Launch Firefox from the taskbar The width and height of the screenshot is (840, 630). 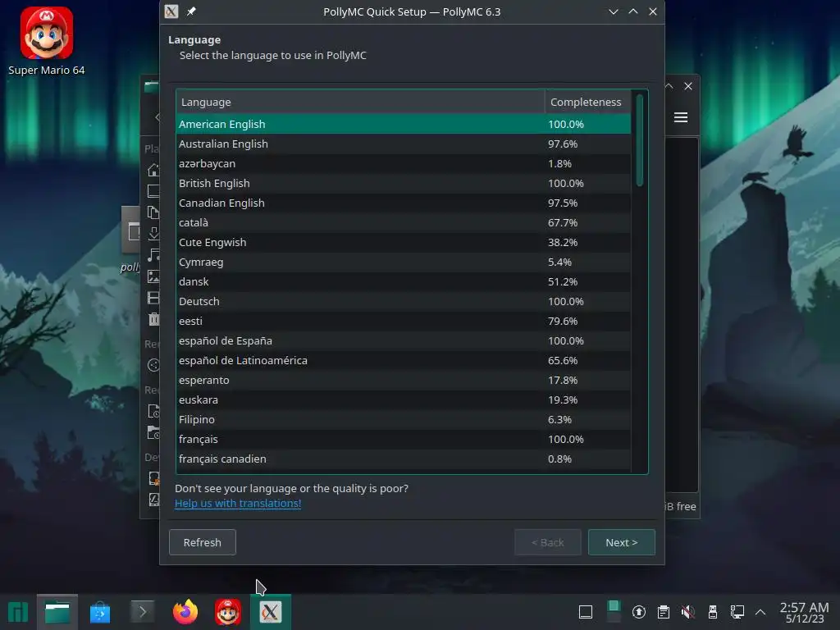(x=185, y=612)
